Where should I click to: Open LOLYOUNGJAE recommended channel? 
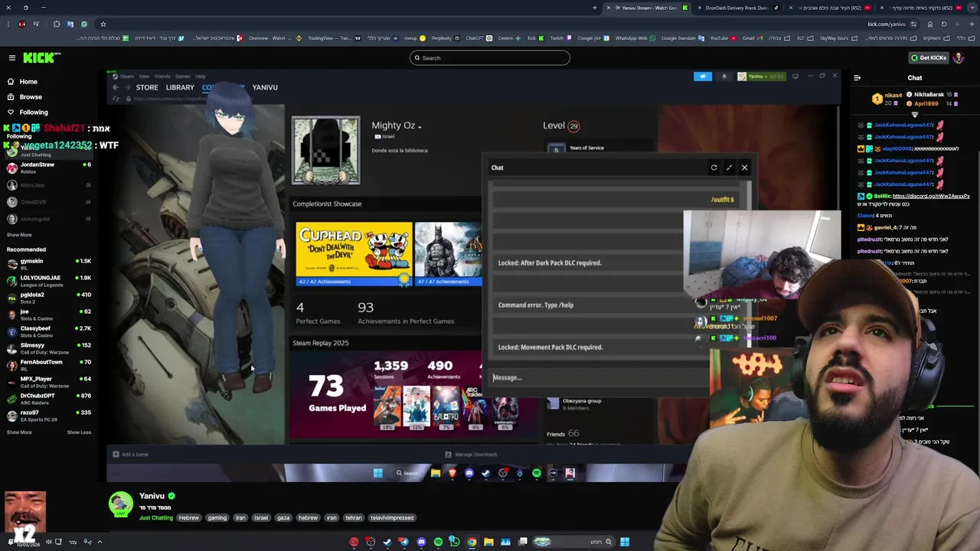pos(47,281)
